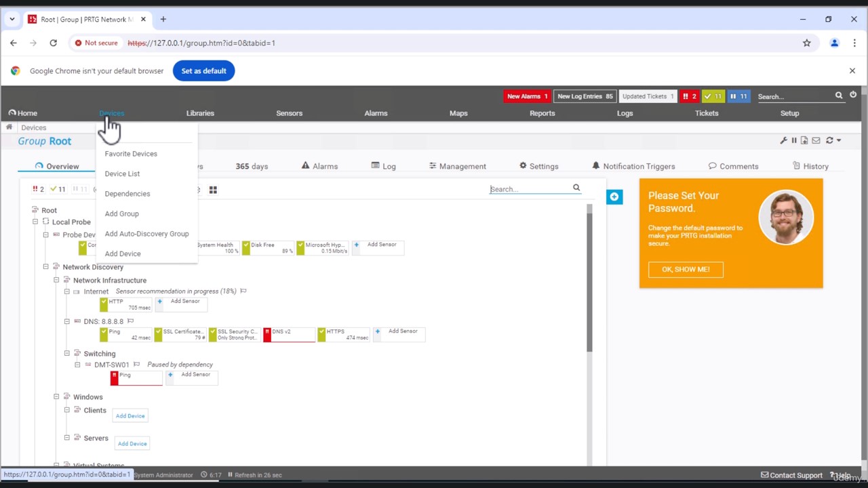
Task: Click the refresh scan icon in Group Root toolbar
Action: click(x=829, y=140)
